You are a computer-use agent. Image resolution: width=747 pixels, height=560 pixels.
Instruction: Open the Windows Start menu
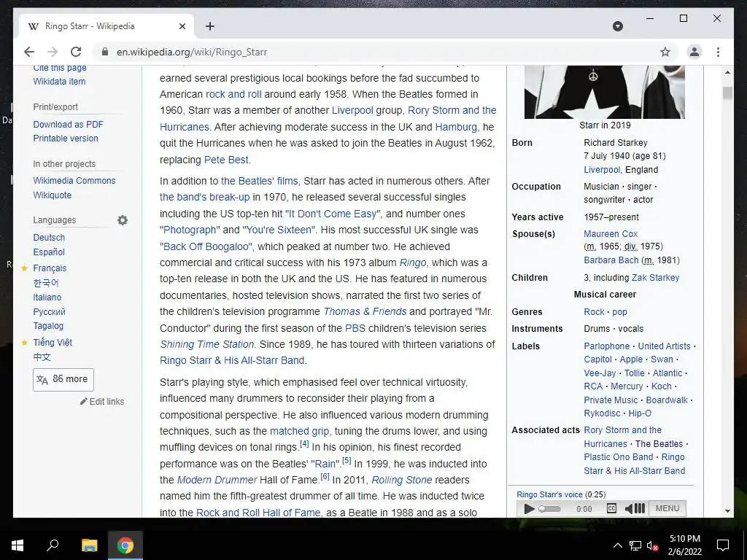[18, 545]
